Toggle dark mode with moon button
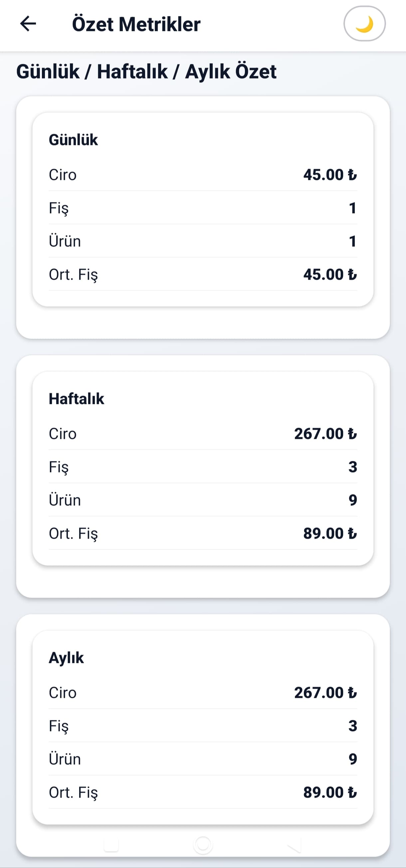 click(x=364, y=24)
